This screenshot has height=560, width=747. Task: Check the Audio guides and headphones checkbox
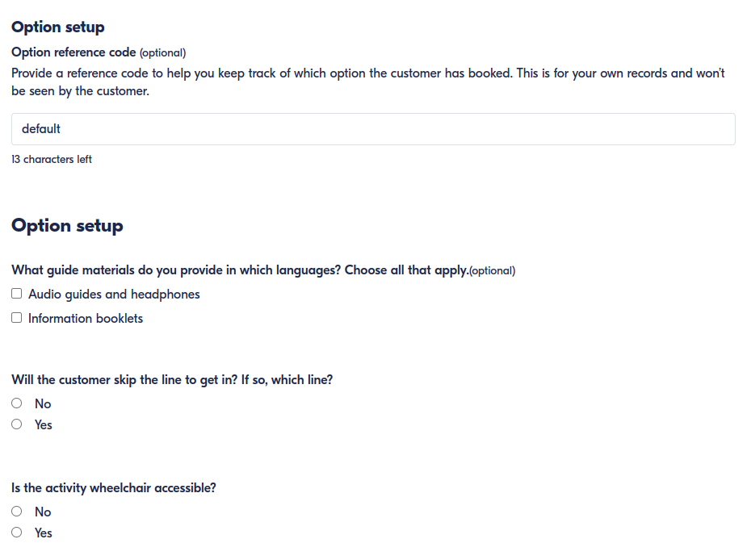point(17,294)
